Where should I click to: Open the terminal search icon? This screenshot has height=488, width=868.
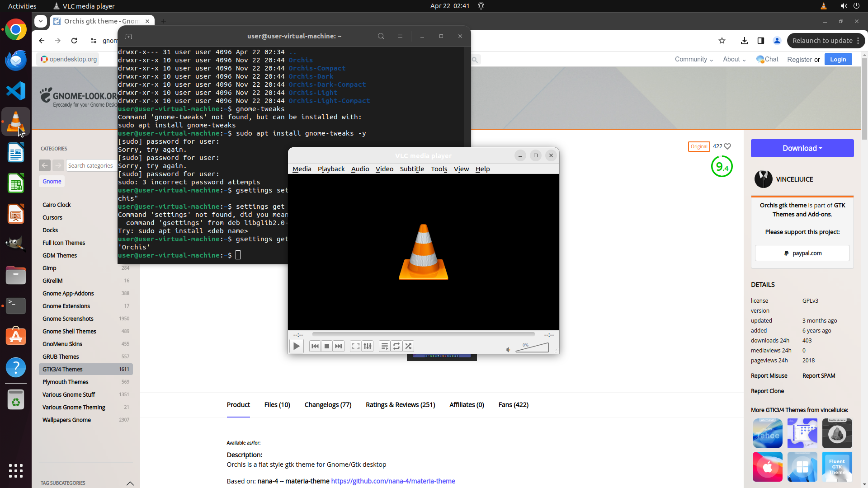coord(381,36)
